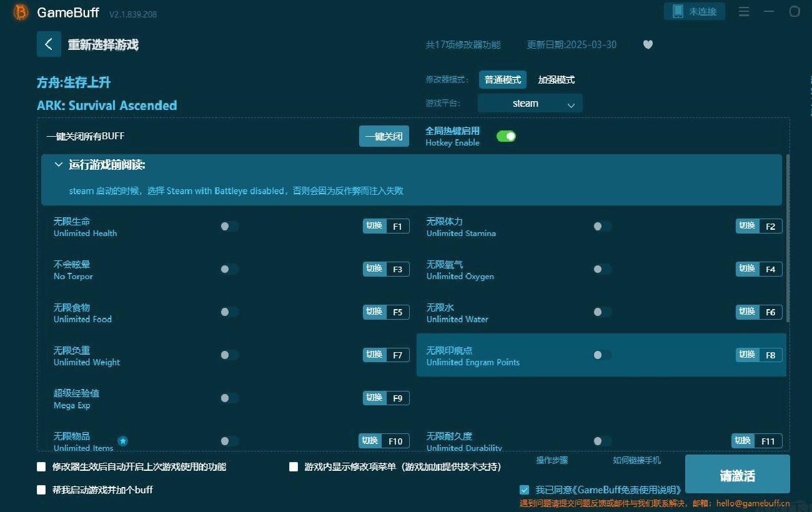
Task: Click 切换 for the F3 hotkey
Action: click(x=374, y=269)
